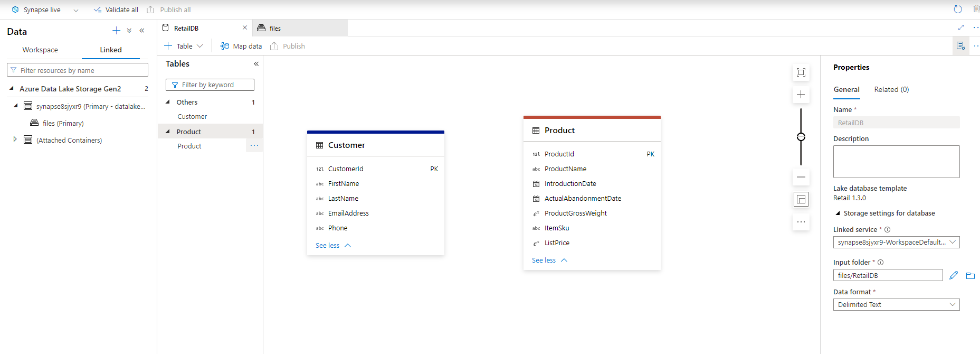Click the plus icon to add Data resource
This screenshot has width=980, height=354.
pyautogui.click(x=117, y=31)
